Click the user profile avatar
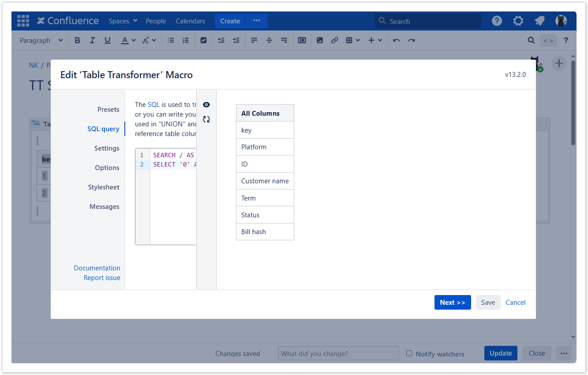 (x=561, y=21)
